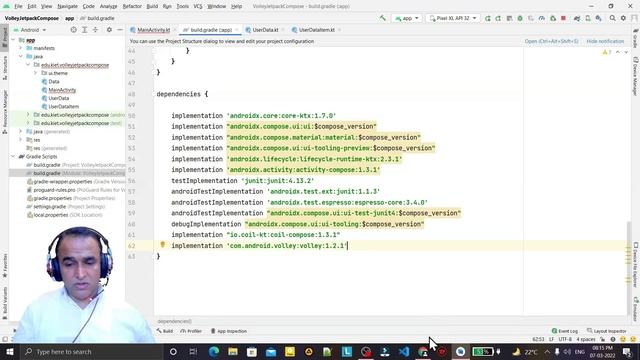Click the green Debug bug icon
640x360 pixels.
point(520,18)
